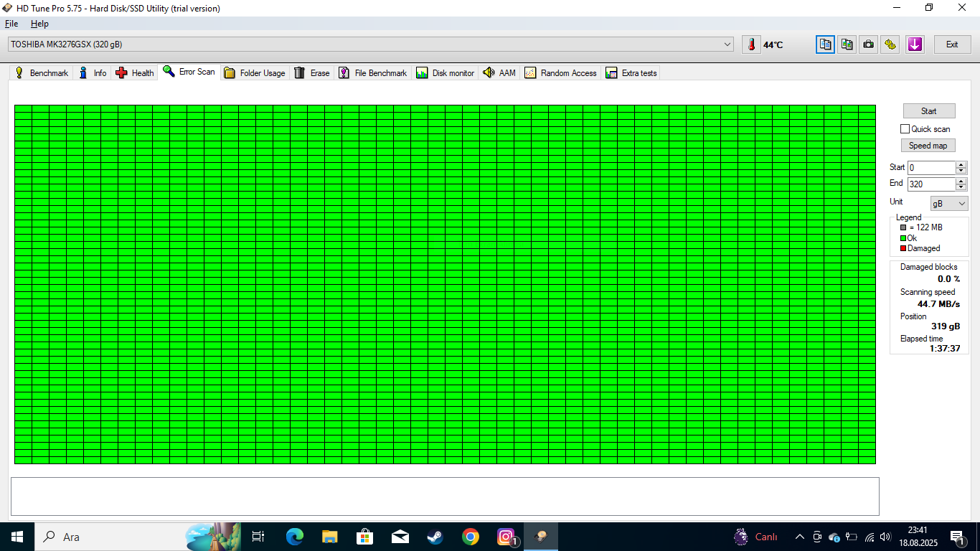Viewport: 980px width, 551px height.
Task: Select the HD Tune Pro taskbar icon
Action: pos(541,537)
